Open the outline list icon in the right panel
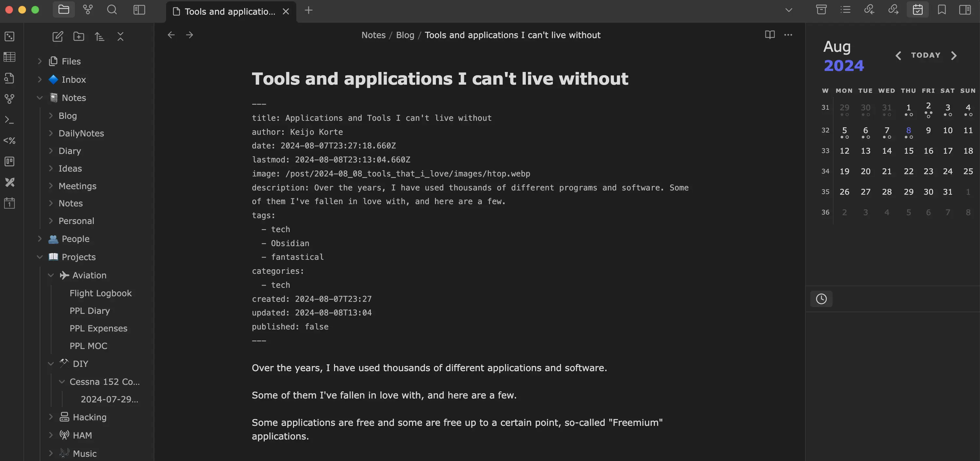The width and height of the screenshot is (980, 461). [x=845, y=10]
